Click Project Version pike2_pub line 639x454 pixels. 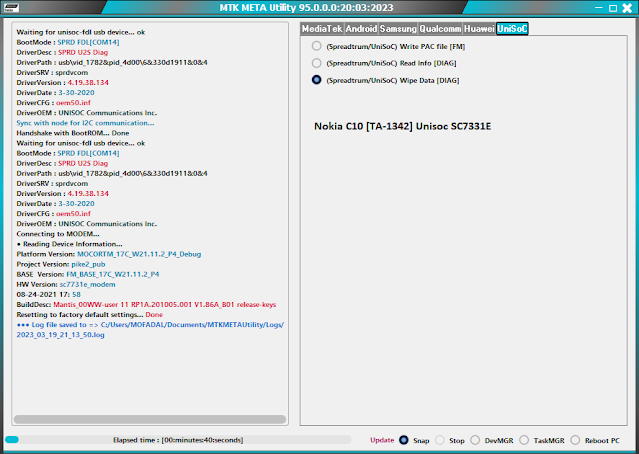[x=61, y=264]
